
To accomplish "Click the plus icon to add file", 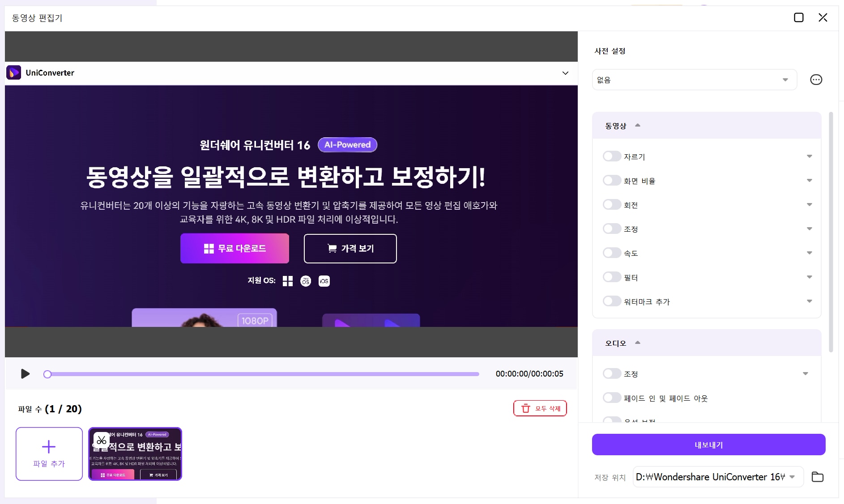I will tap(49, 447).
